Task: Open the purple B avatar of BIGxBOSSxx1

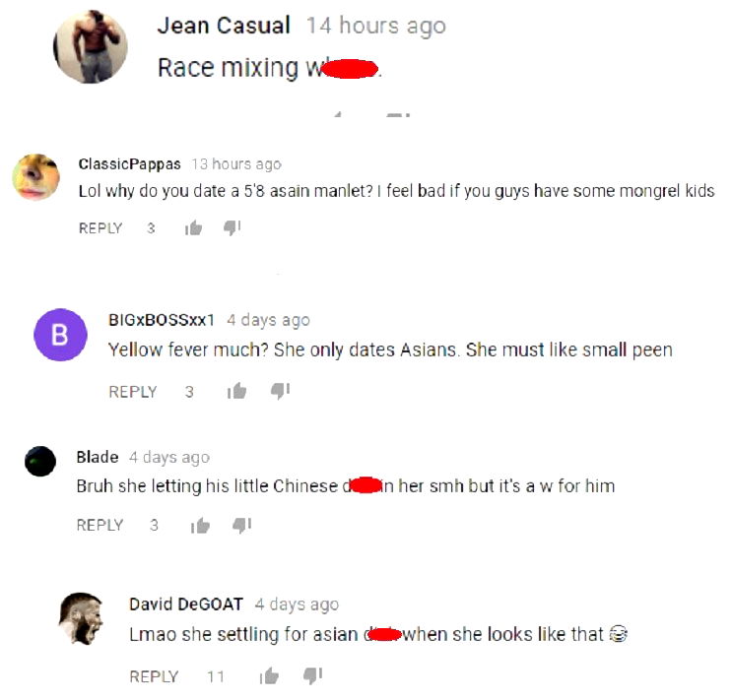Action: [x=60, y=335]
